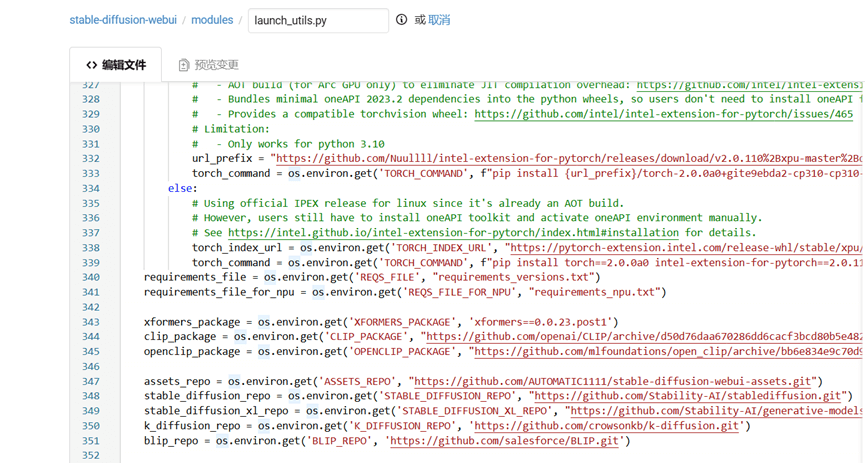The width and height of the screenshot is (865, 463).
Task: Click 'xformers==0.0.23.post1' string
Action: 540,322
